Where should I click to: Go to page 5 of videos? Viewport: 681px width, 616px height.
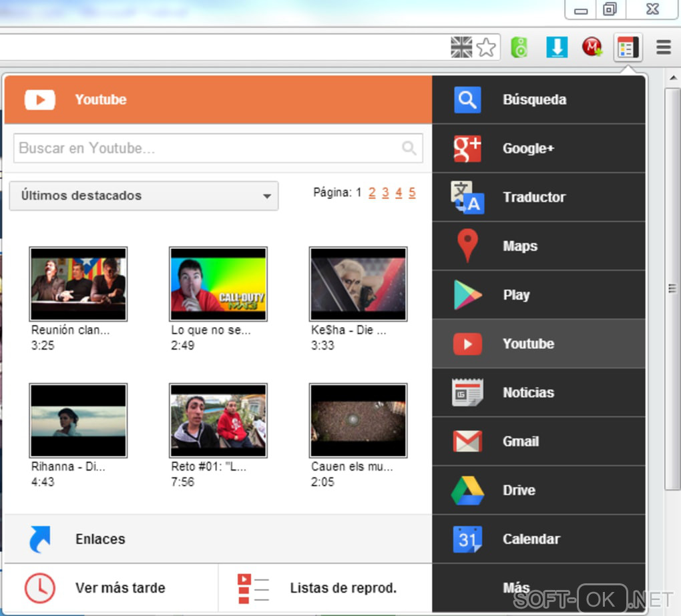pyautogui.click(x=412, y=193)
